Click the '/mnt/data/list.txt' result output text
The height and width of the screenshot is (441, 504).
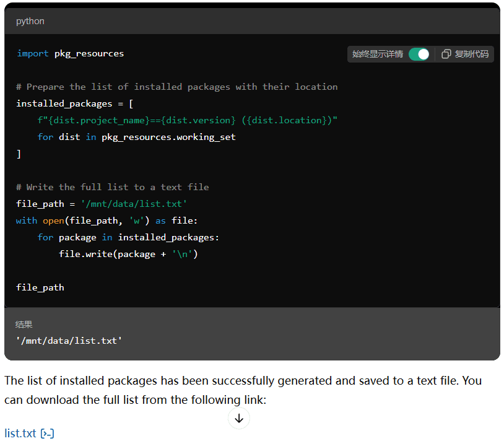[69, 341]
